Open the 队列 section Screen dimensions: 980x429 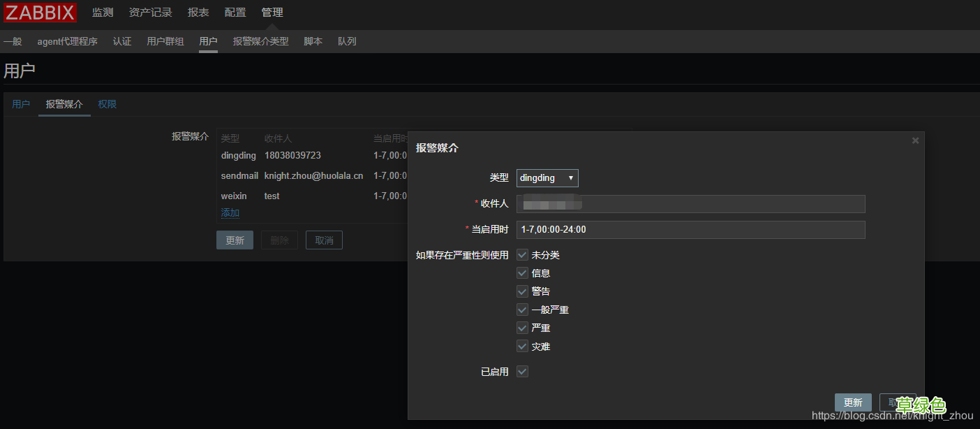click(x=347, y=41)
